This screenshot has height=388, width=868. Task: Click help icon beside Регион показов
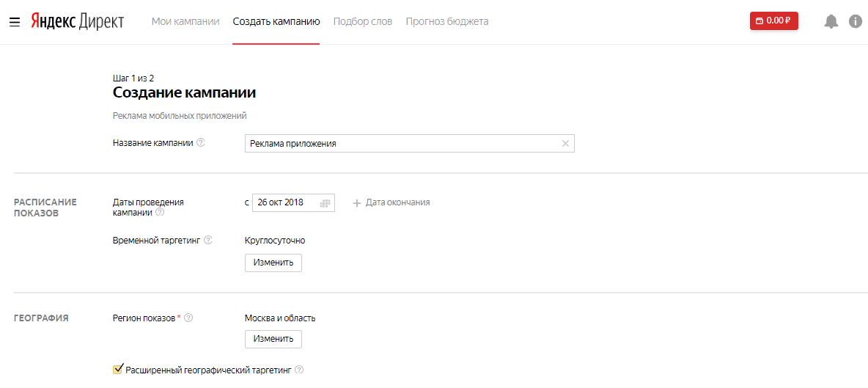[x=188, y=318]
